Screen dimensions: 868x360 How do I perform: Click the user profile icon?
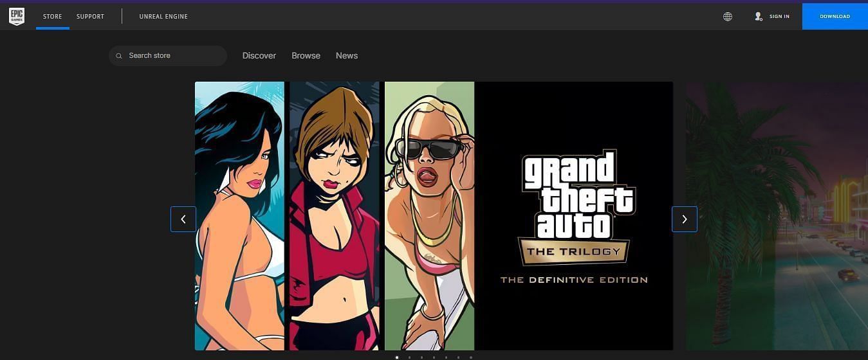(759, 17)
